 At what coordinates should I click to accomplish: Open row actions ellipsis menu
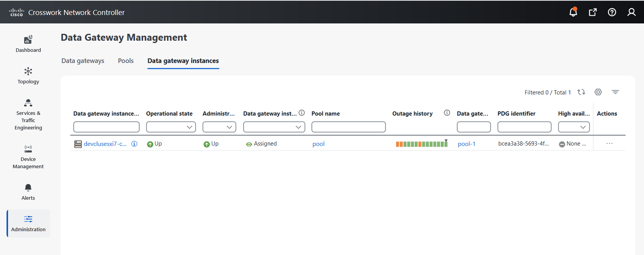(609, 144)
